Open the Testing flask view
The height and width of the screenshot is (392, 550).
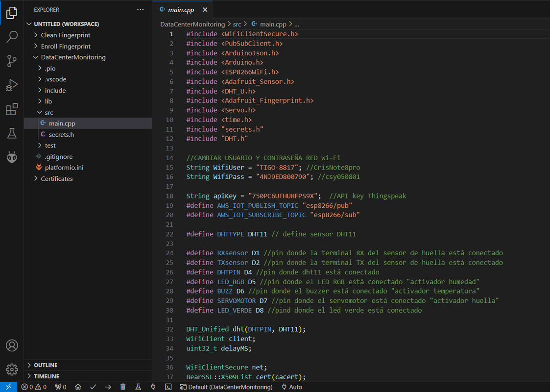pyautogui.click(x=12, y=133)
